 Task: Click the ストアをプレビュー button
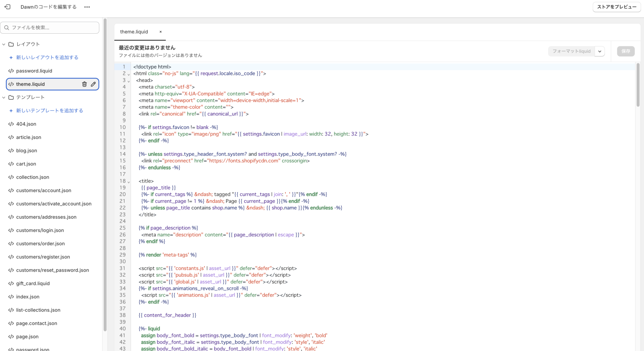(x=616, y=7)
